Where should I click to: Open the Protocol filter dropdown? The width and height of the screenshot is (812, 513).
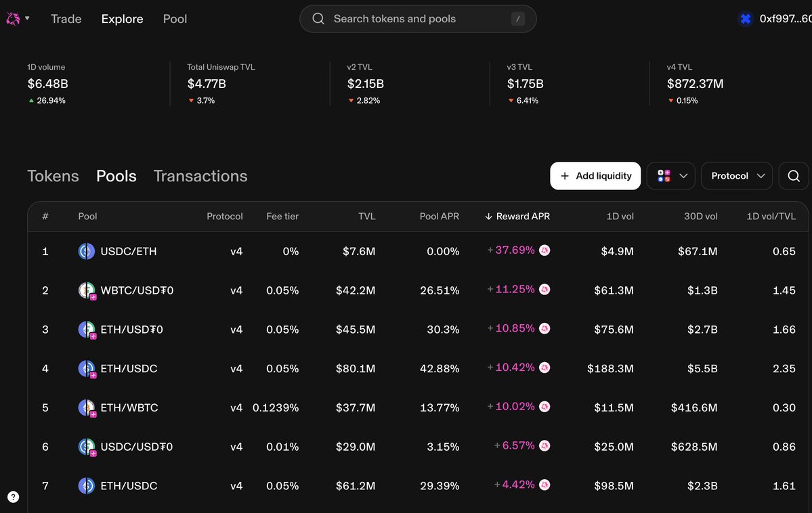[x=737, y=176]
